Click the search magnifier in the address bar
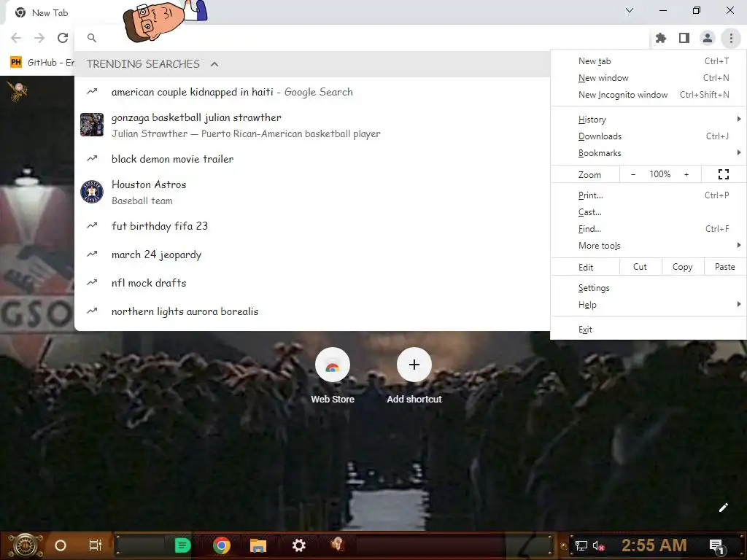This screenshot has width=747, height=560. click(92, 38)
